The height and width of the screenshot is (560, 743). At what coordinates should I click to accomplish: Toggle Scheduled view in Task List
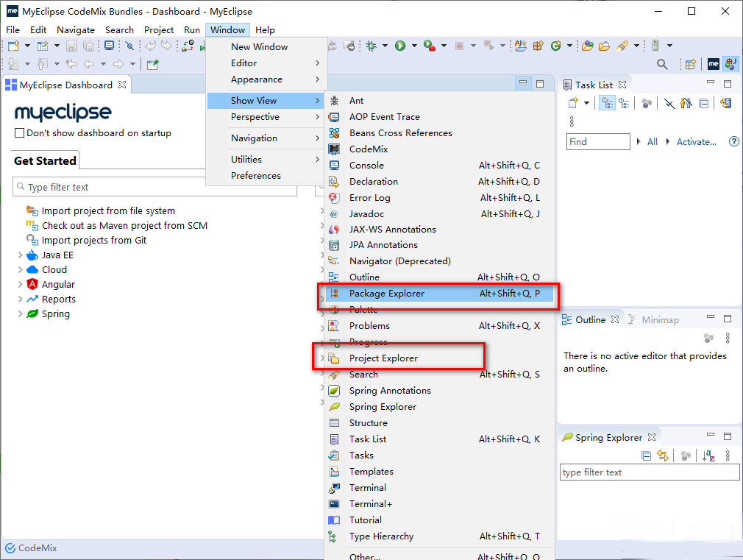[x=625, y=103]
